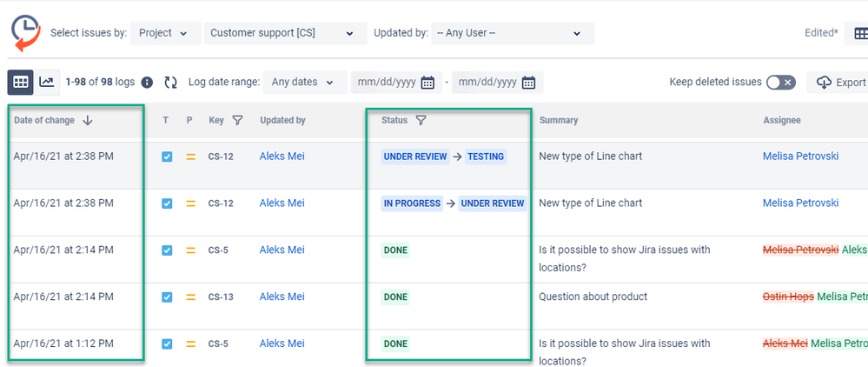Switch to the line chart view

pyautogui.click(x=47, y=82)
